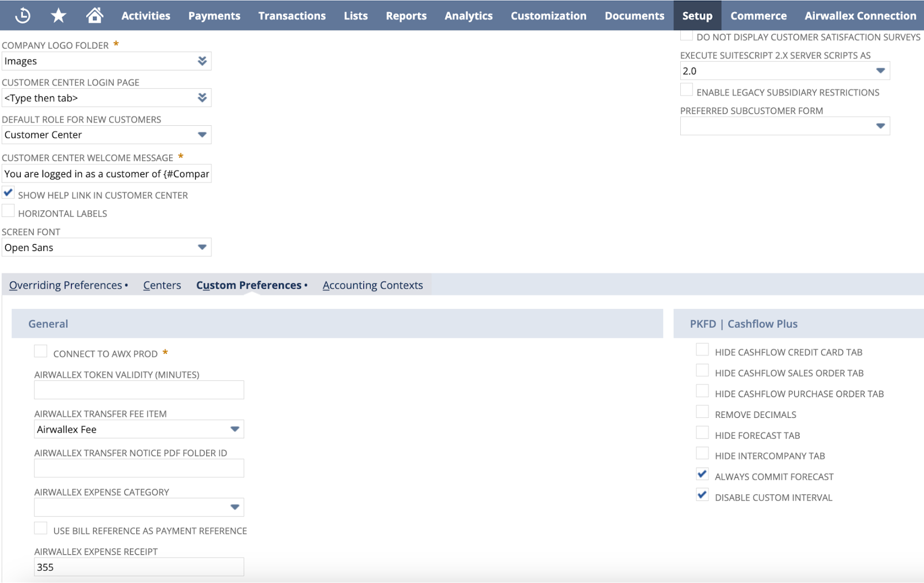Uncheck Show Help Link in Customer Center
924x583 pixels.
pos(8,192)
